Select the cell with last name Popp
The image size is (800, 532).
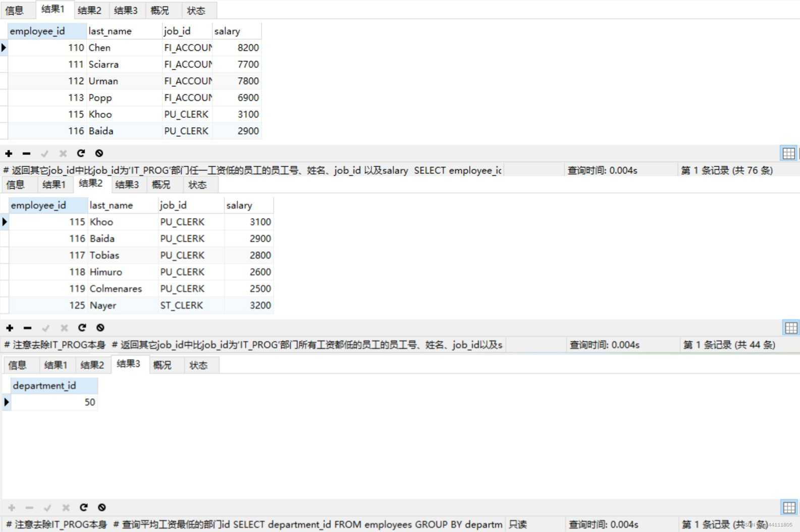pyautogui.click(x=125, y=97)
